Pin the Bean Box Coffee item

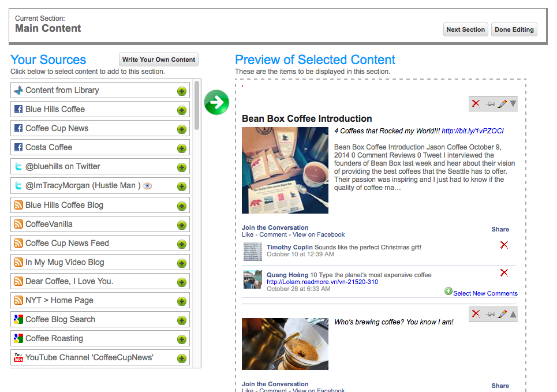coord(490,104)
